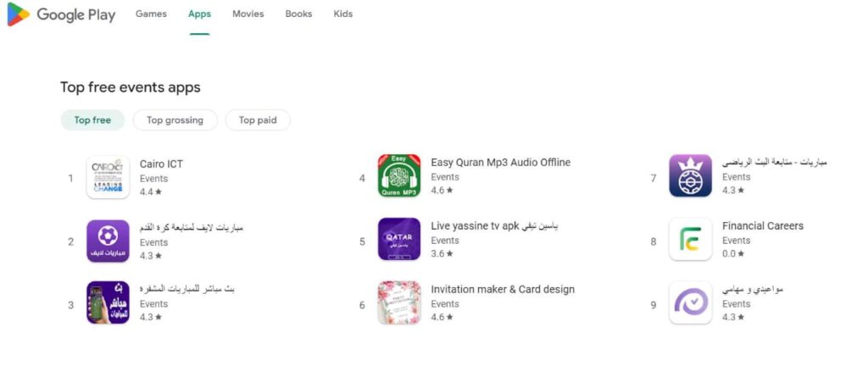
Task: Click the crown soccer ball app icon
Action: [690, 175]
